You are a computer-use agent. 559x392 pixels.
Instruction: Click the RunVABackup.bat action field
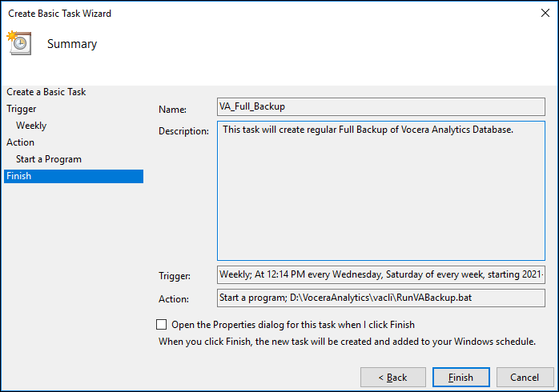tap(380, 298)
